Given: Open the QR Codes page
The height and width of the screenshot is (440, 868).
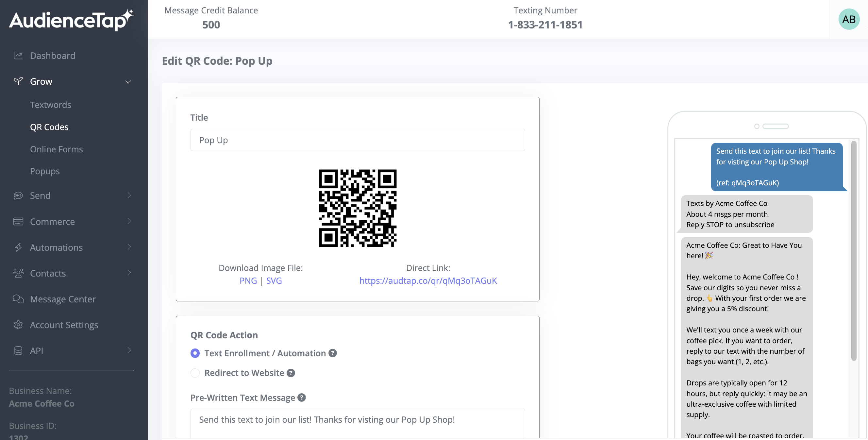Looking at the screenshot, I should (x=49, y=127).
